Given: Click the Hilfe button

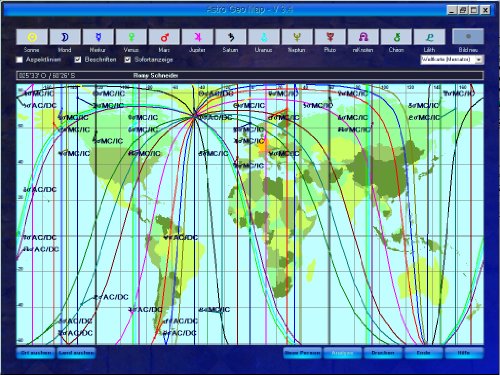Looking at the screenshot, I should [x=464, y=353].
